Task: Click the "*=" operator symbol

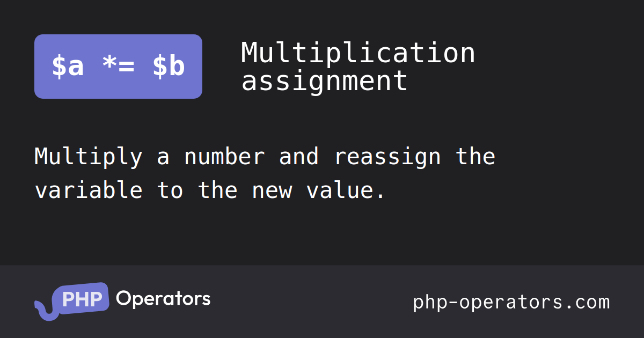Action: (x=118, y=67)
